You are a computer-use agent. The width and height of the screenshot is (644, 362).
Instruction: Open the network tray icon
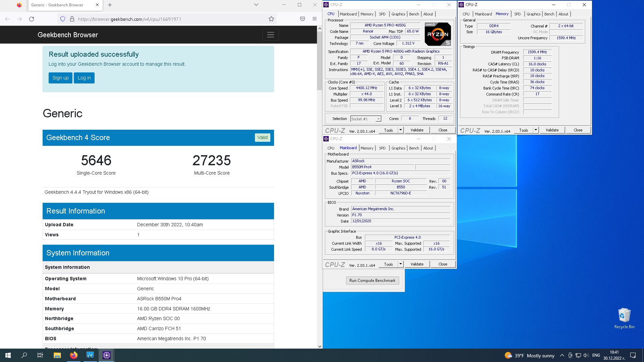[578, 355]
